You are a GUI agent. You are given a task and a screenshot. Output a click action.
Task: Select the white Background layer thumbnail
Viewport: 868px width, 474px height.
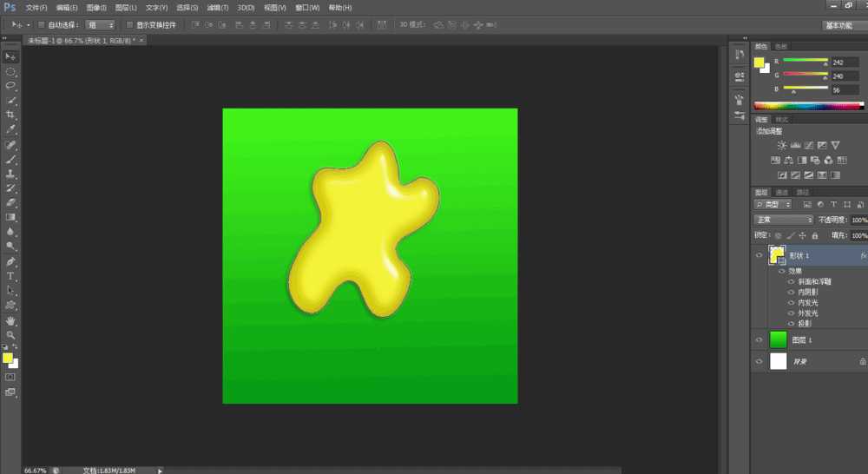click(778, 361)
